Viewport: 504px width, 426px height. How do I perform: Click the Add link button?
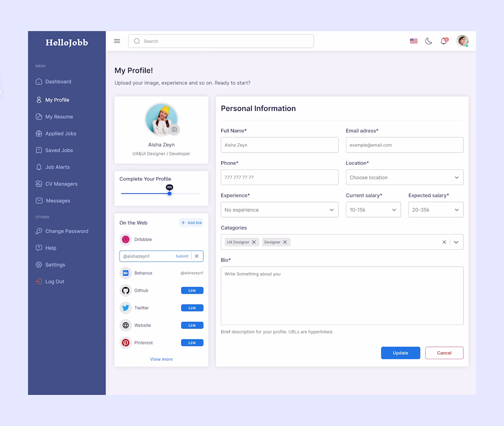(191, 223)
